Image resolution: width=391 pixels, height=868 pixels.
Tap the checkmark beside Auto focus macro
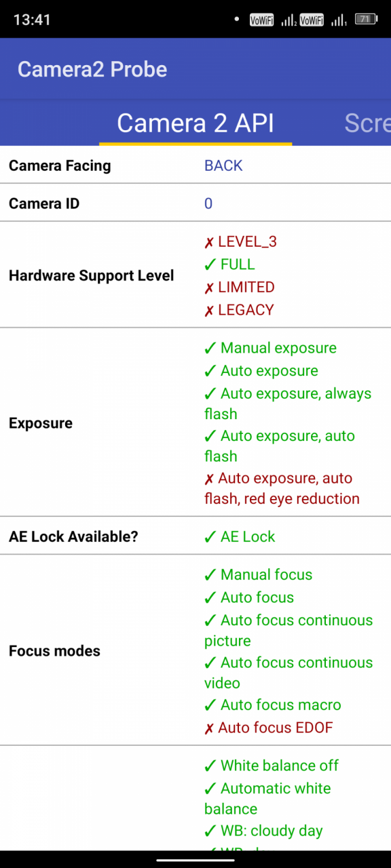click(x=210, y=705)
